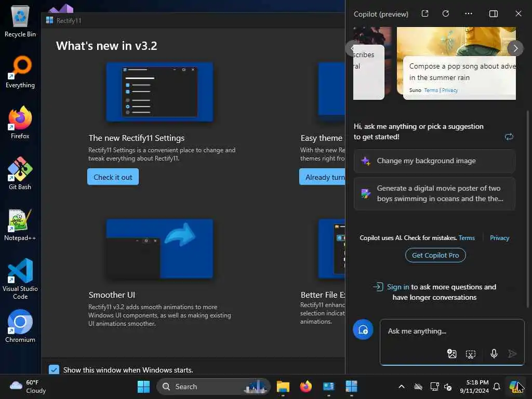The height and width of the screenshot is (399, 532).
Task: Click Rectify11 Settings preview image
Action: point(159,92)
